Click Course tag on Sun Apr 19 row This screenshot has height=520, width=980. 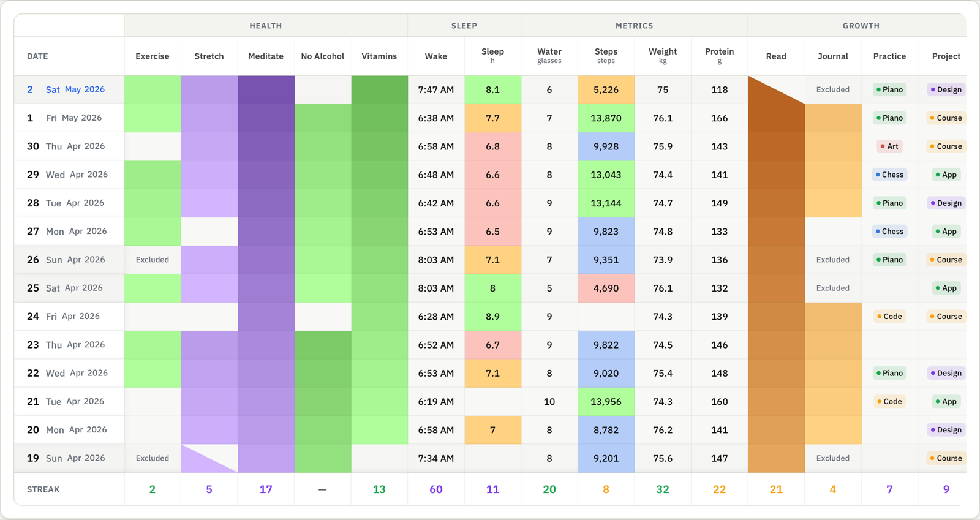tap(946, 458)
